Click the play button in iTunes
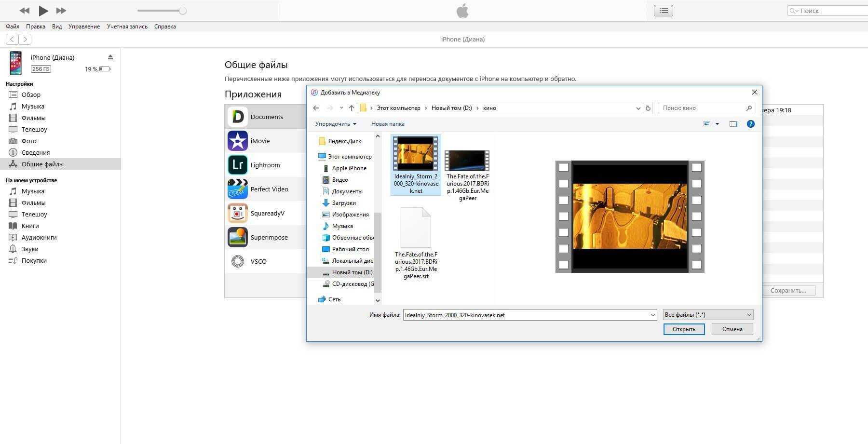This screenshot has height=444, width=868. pyautogui.click(x=43, y=11)
